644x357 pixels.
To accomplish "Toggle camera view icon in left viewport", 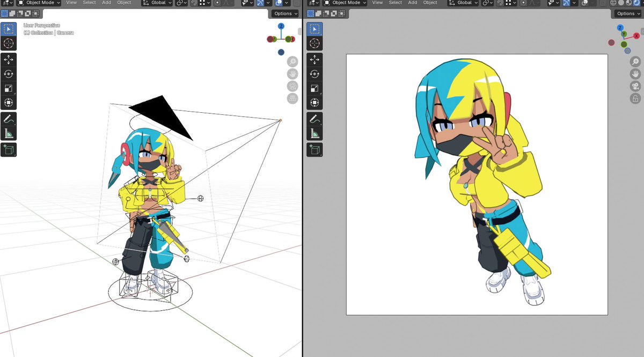I will coord(292,86).
